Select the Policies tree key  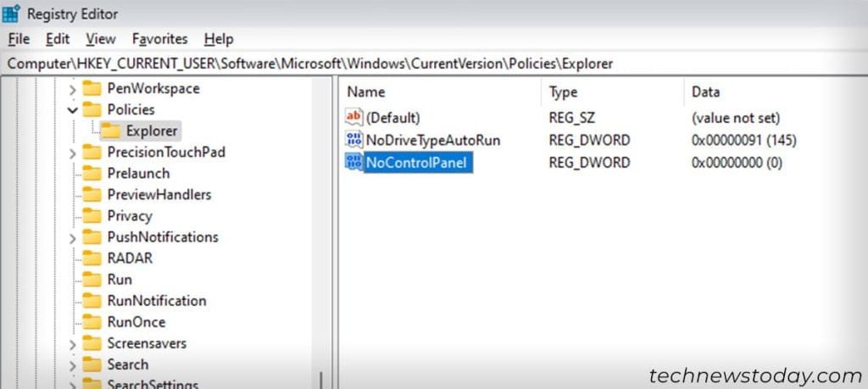[x=131, y=109]
